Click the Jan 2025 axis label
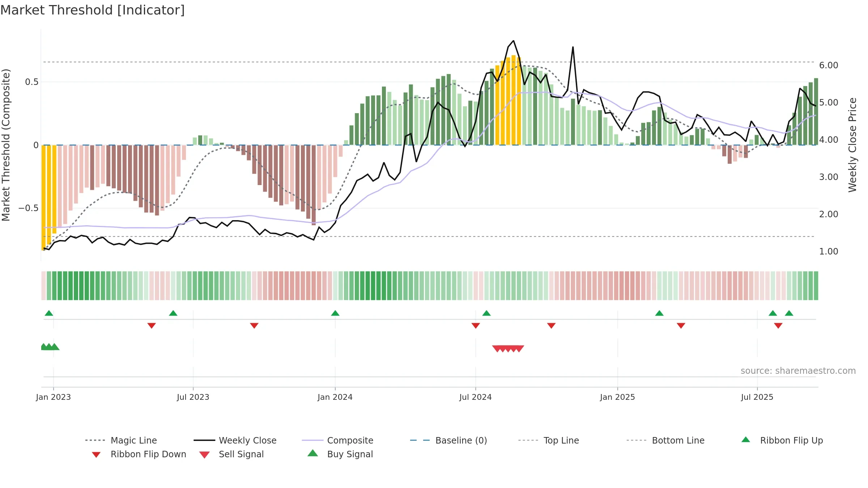Screen dimensions: 868x488 point(618,397)
